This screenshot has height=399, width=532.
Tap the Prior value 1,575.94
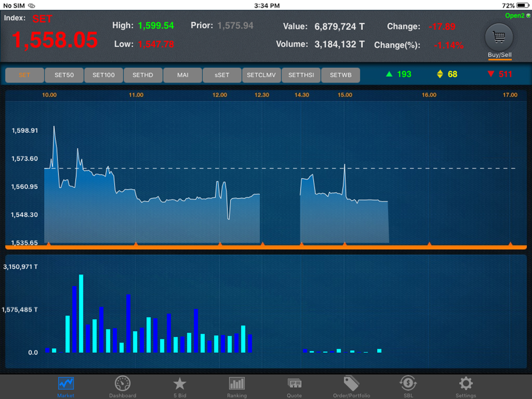coord(235,26)
